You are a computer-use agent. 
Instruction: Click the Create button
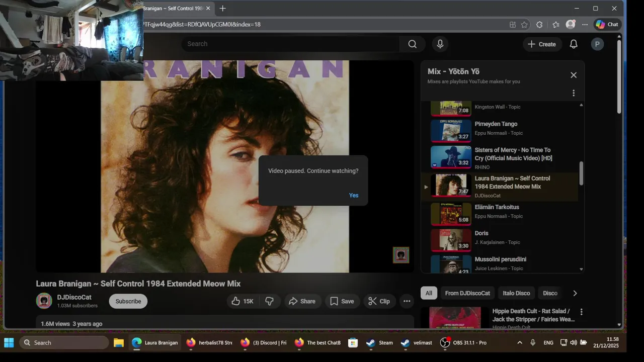click(541, 44)
